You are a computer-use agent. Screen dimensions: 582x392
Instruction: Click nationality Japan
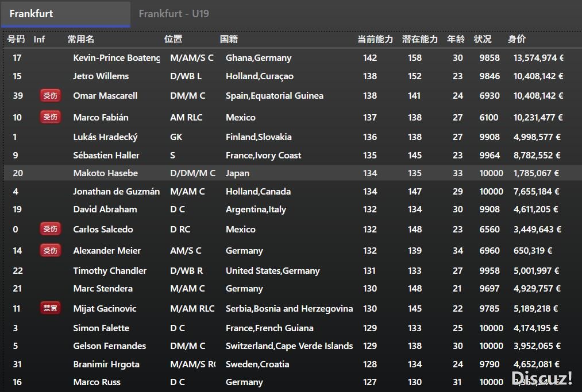click(x=237, y=173)
